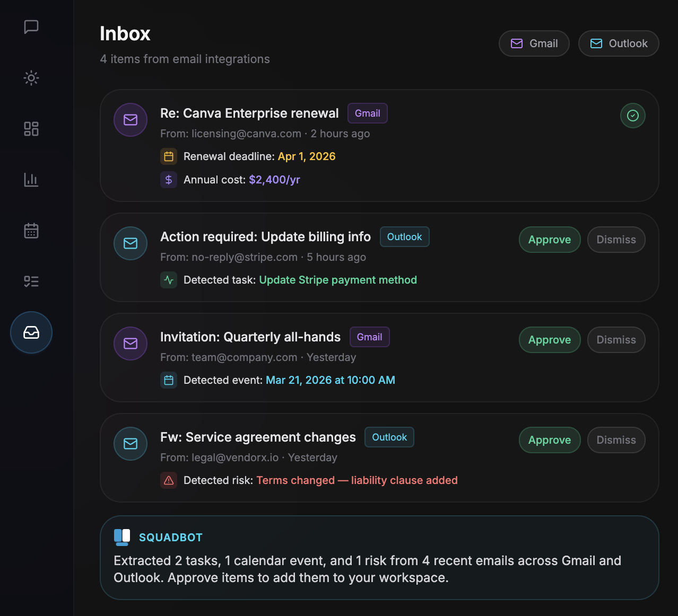Click the sun brightness icon in sidebar
Viewport: 678px width, 616px height.
(x=31, y=78)
